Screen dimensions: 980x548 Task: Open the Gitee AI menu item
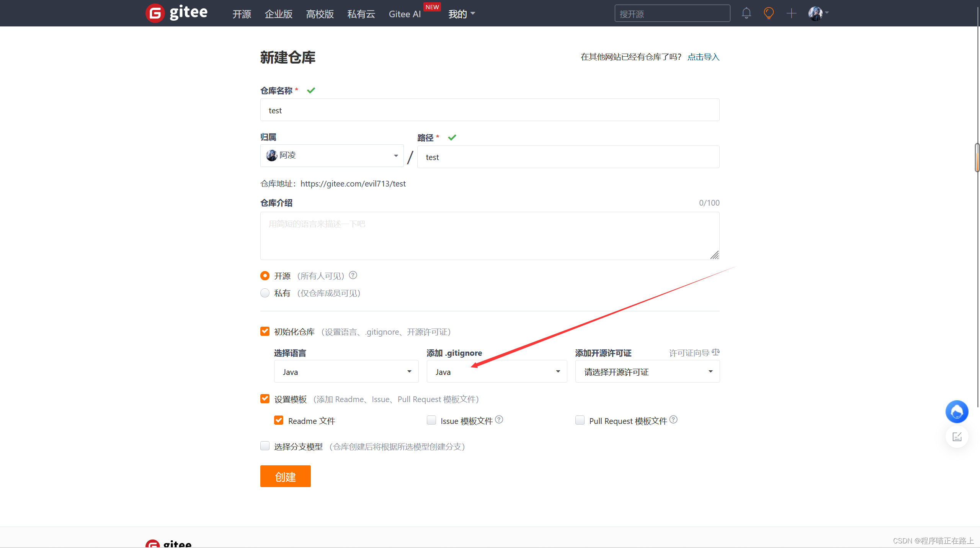(404, 14)
